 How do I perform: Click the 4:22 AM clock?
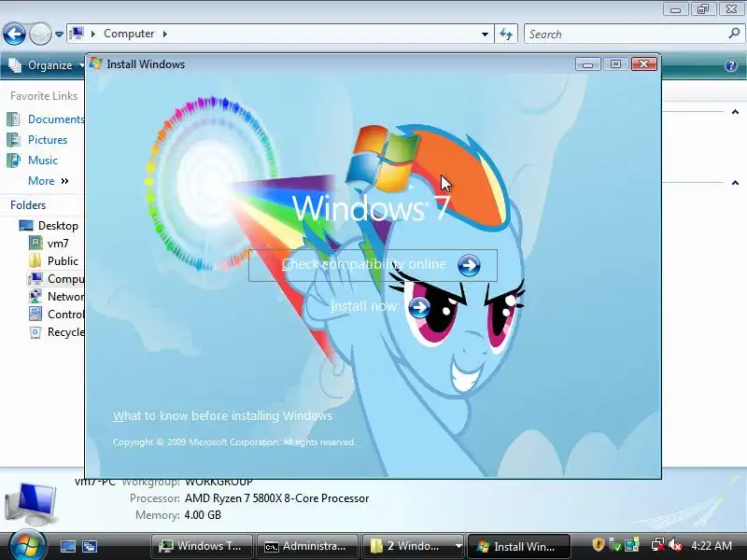712,545
